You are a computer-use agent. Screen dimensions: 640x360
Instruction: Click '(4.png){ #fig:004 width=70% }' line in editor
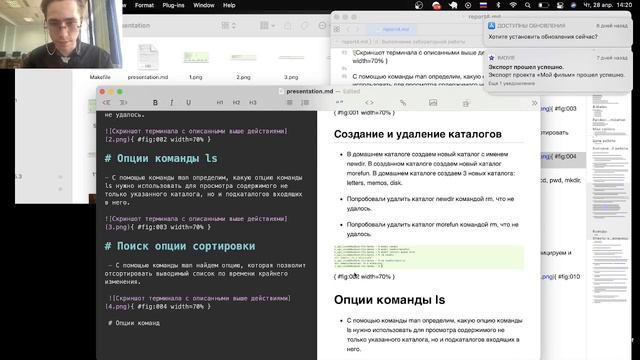click(158, 307)
